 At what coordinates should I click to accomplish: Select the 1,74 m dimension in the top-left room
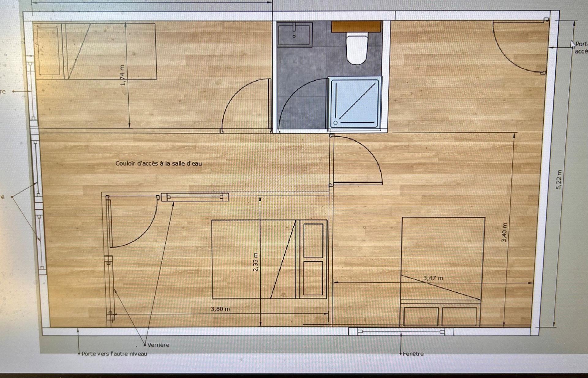[123, 75]
